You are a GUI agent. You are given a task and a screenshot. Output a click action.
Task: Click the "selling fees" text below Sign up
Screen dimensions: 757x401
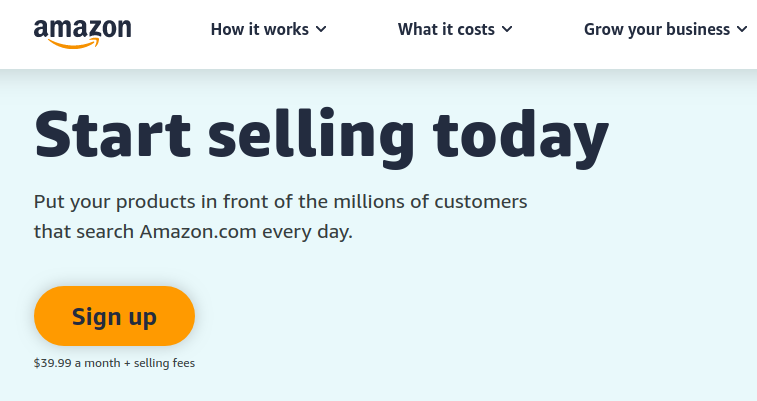pos(164,363)
